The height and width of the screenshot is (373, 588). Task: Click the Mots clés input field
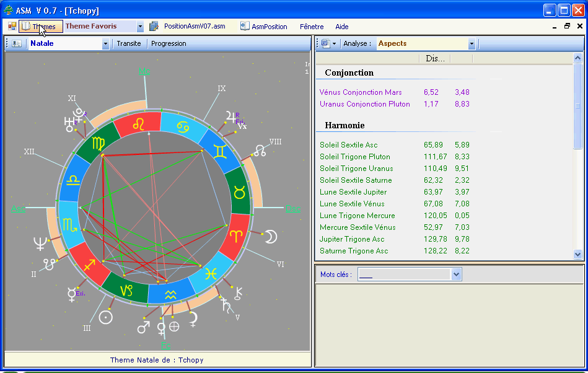click(404, 274)
